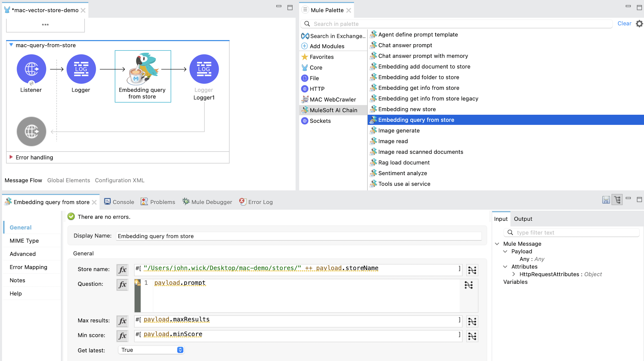The height and width of the screenshot is (361, 644).
Task: Open mapping editor icon beside Store name
Action: coord(472,270)
